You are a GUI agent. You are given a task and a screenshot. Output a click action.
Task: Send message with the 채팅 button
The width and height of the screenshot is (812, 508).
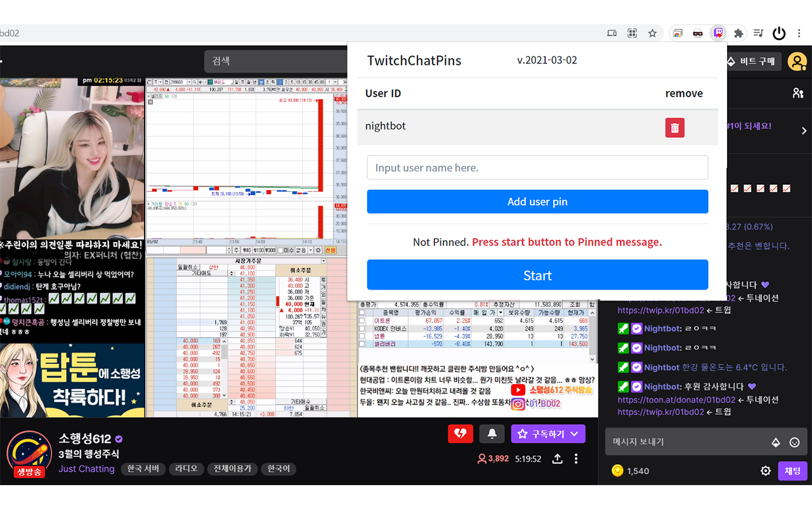(x=792, y=471)
